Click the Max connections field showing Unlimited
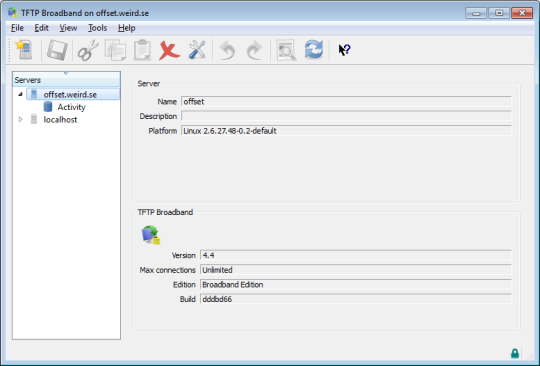This screenshot has height=366, width=540. [x=356, y=270]
